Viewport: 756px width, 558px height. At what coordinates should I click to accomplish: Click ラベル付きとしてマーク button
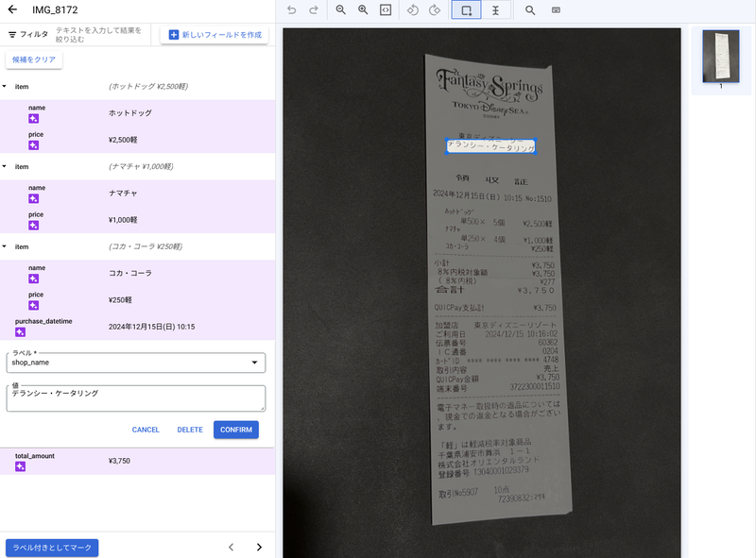pos(52,548)
